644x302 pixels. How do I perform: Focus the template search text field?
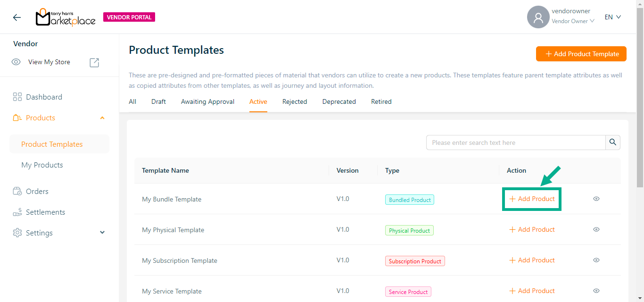[516, 143]
